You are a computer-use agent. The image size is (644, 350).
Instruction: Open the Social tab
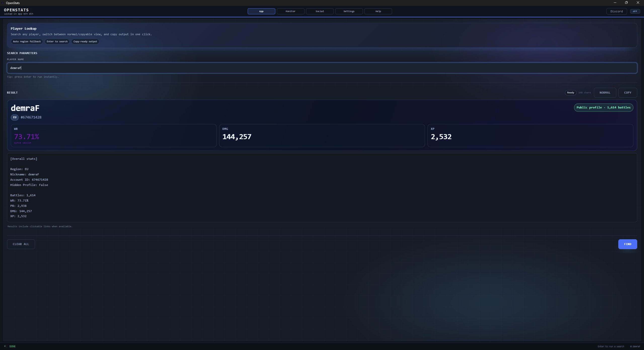319,11
